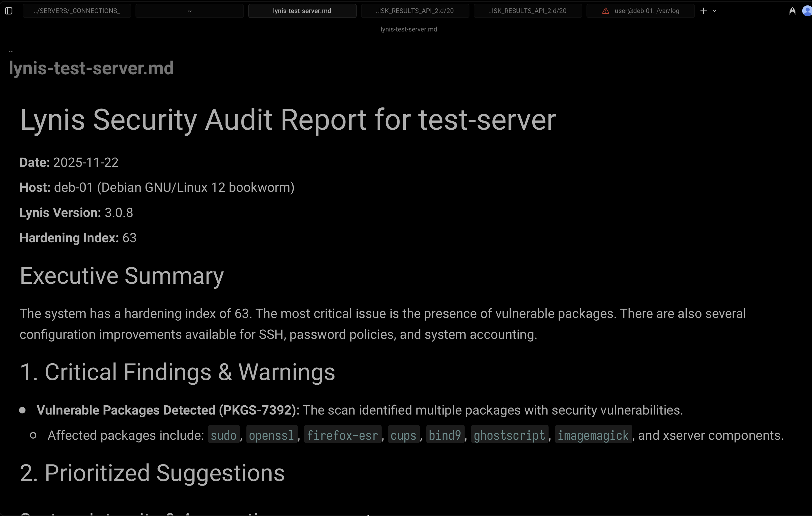
Task: Click the plus icon to add tab
Action: coord(703,11)
